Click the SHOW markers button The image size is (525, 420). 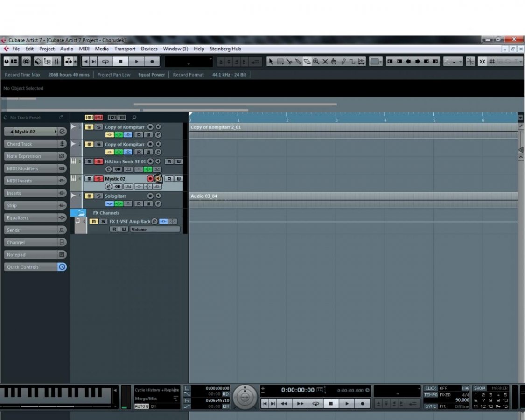tap(479, 388)
